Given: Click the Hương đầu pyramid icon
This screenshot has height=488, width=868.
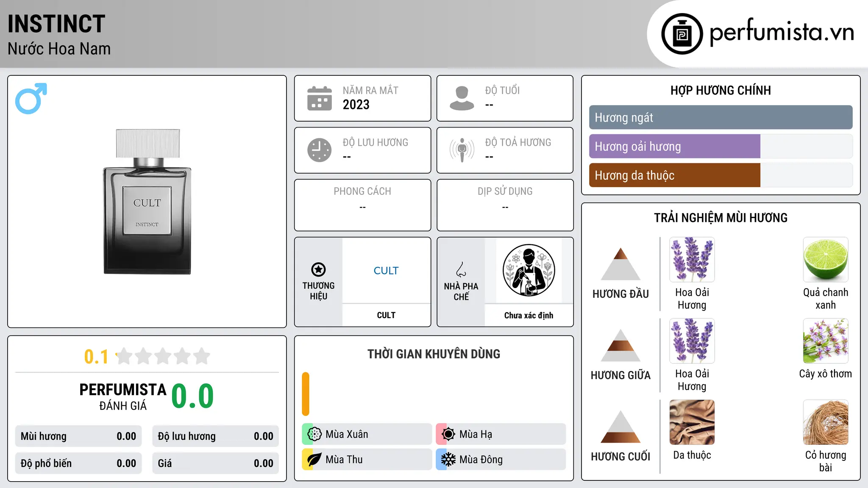Looking at the screenshot, I should point(620,263).
